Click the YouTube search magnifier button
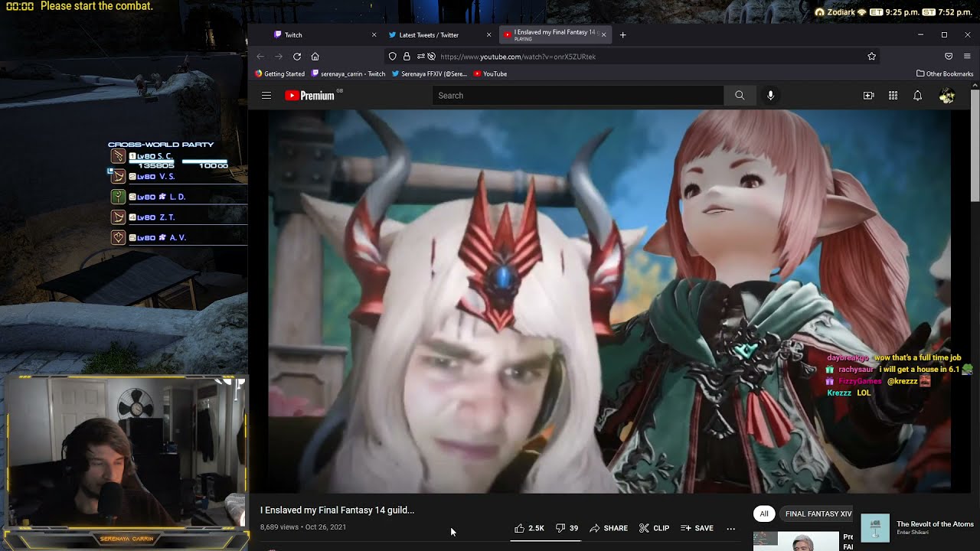The width and height of the screenshot is (980, 551). (740, 96)
